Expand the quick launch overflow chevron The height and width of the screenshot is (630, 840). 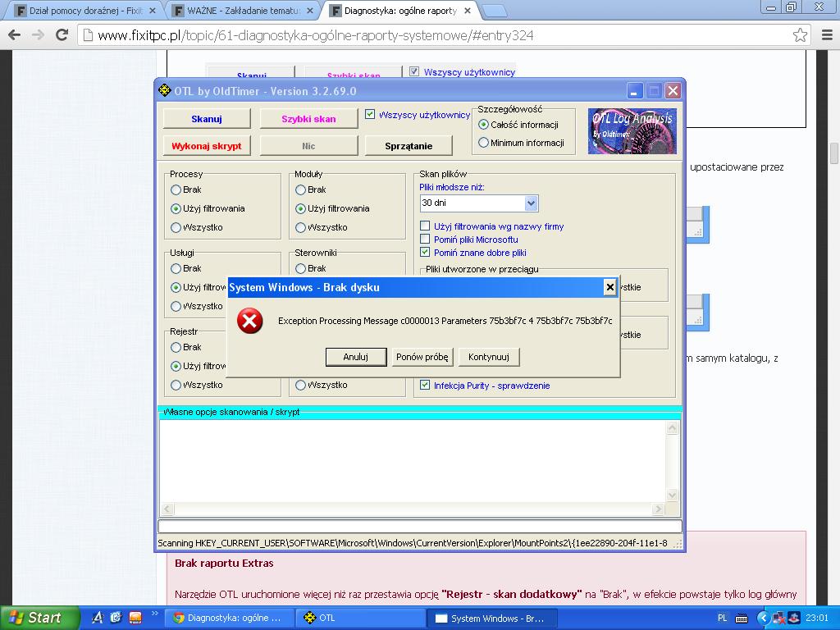click(x=155, y=614)
